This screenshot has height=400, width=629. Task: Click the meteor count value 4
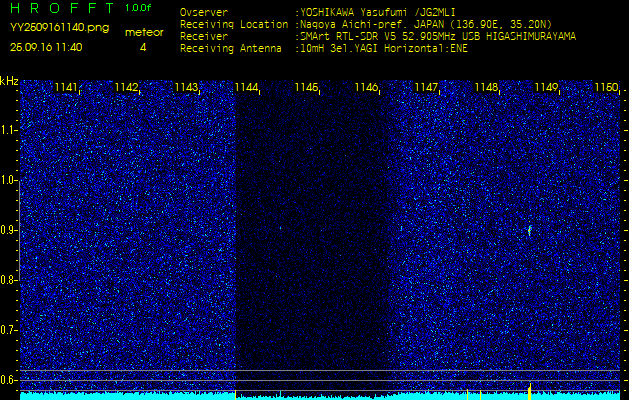coord(143,47)
